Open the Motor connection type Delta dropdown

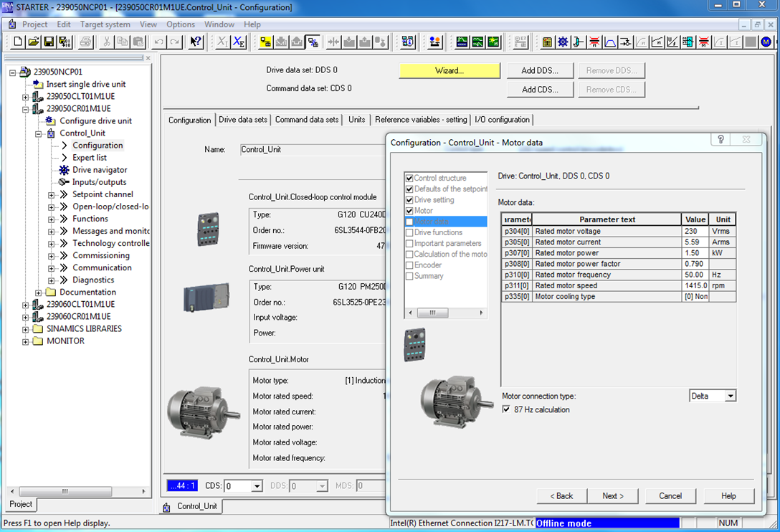tap(730, 396)
